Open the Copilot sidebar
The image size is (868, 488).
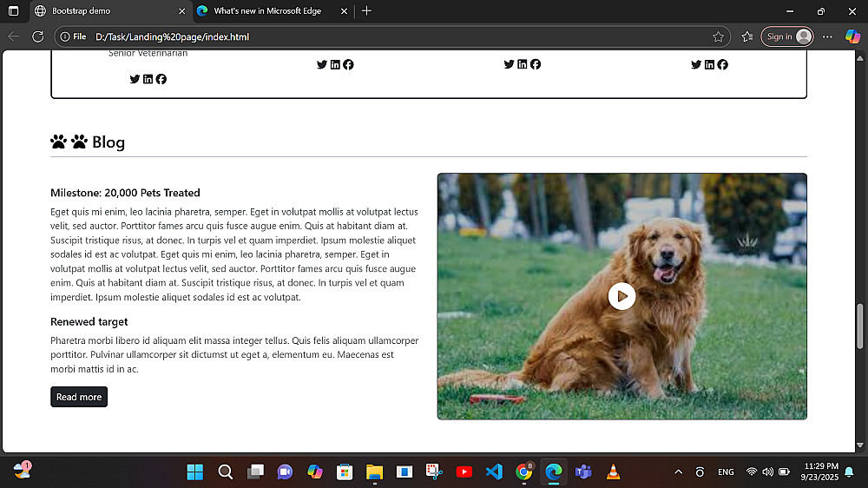(852, 36)
